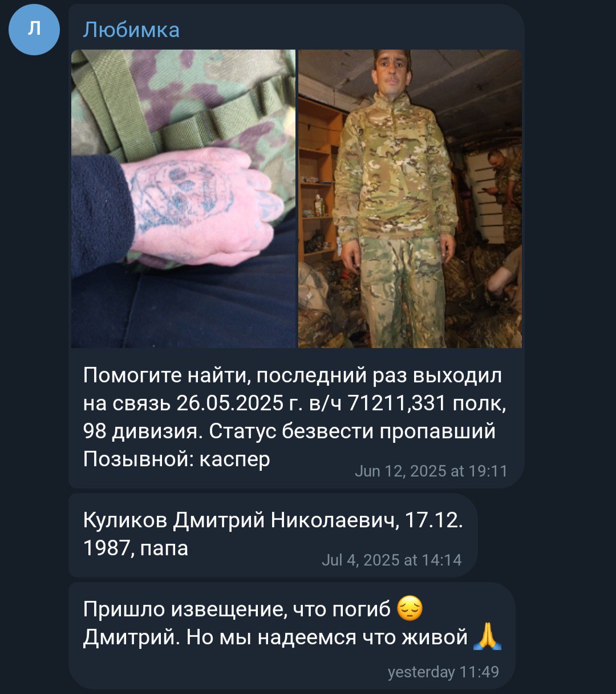Viewport: 616px width, 694px height.
Task: View the tattooed hand photo
Action: [x=183, y=199]
